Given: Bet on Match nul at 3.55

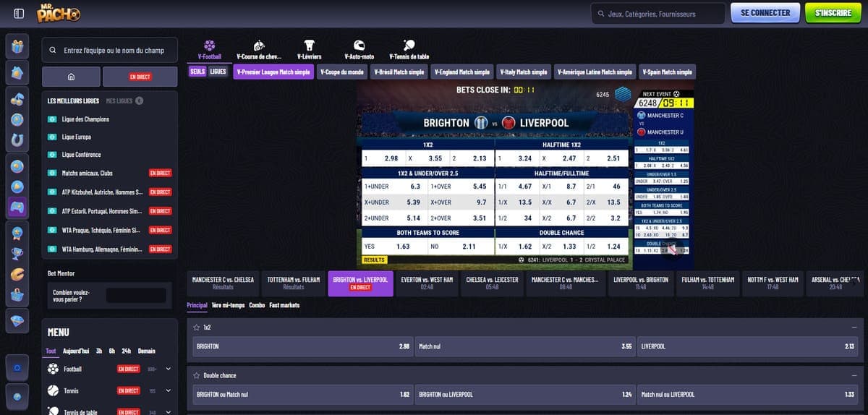Looking at the screenshot, I should pyautogui.click(x=525, y=346).
